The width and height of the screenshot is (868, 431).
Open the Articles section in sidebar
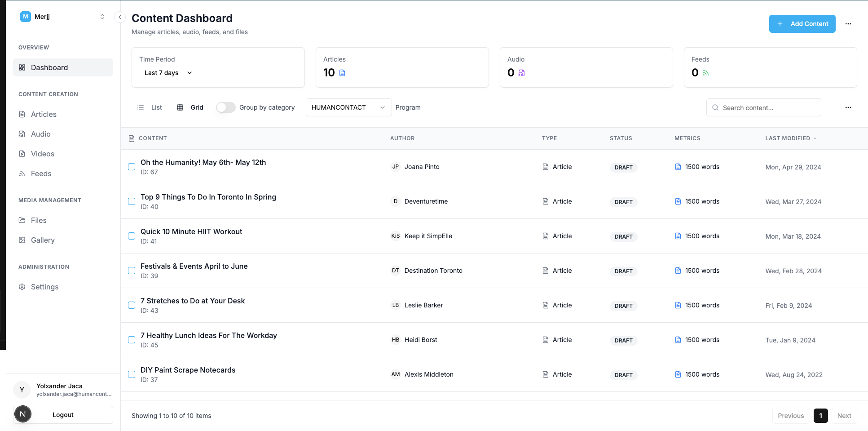pos(43,114)
